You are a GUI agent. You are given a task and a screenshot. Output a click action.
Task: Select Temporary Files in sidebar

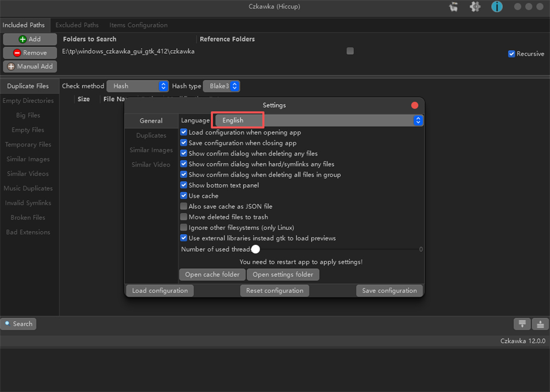pyautogui.click(x=28, y=145)
